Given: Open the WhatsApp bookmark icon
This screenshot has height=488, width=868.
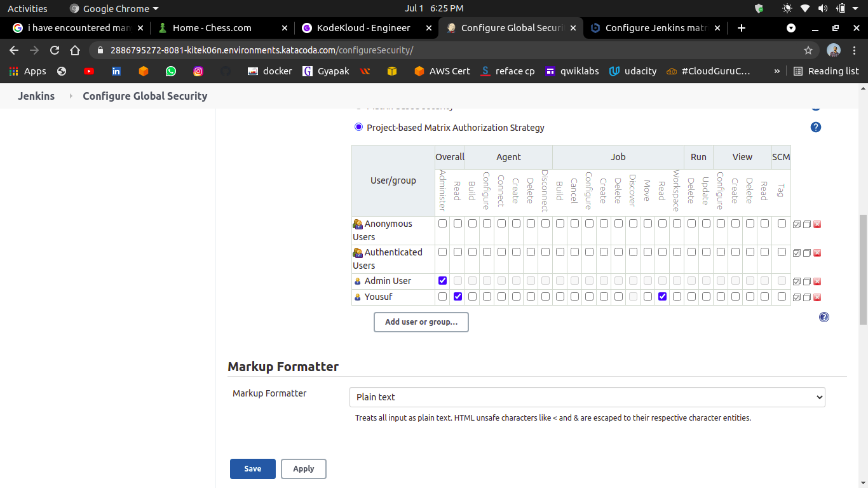Looking at the screenshot, I should coord(171,71).
